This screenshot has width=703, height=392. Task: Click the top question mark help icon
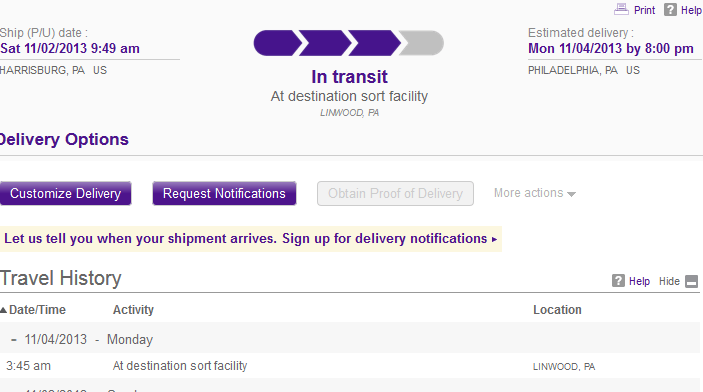pyautogui.click(x=670, y=9)
